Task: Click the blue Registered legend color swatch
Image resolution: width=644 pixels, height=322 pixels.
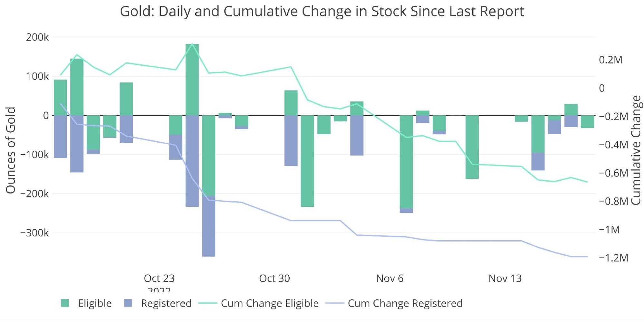Action: point(128,303)
